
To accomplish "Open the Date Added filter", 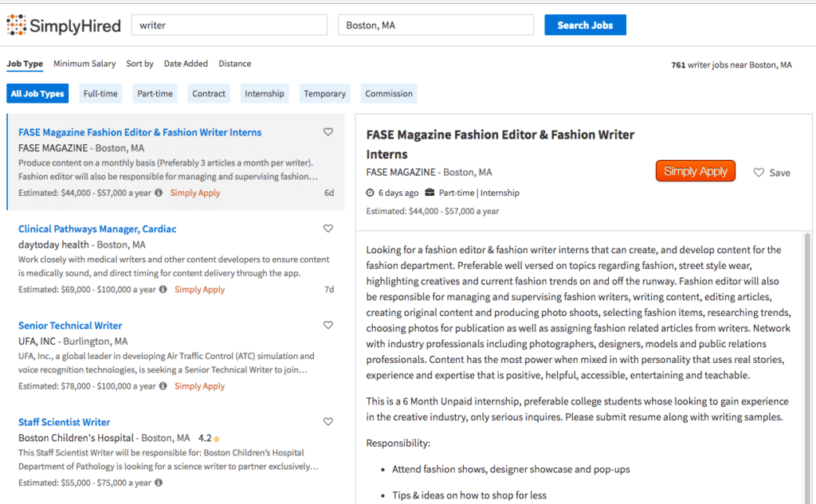I will 186,64.
